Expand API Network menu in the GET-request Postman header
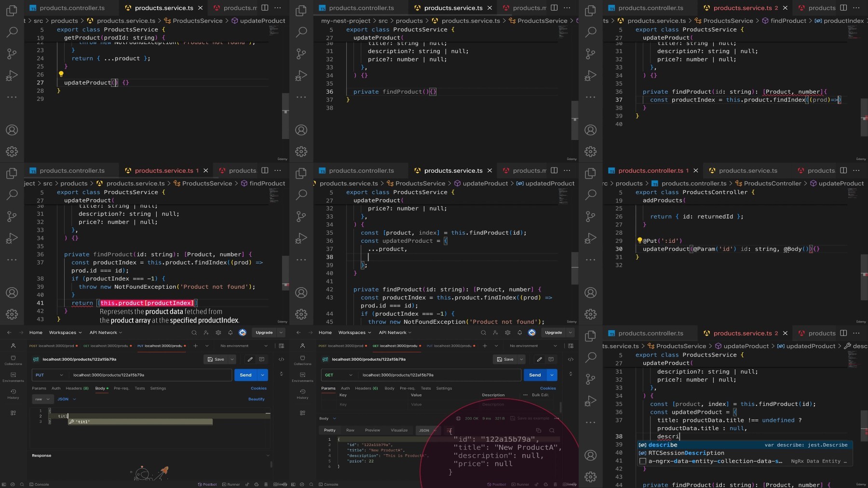The width and height of the screenshot is (868, 488). tap(395, 333)
